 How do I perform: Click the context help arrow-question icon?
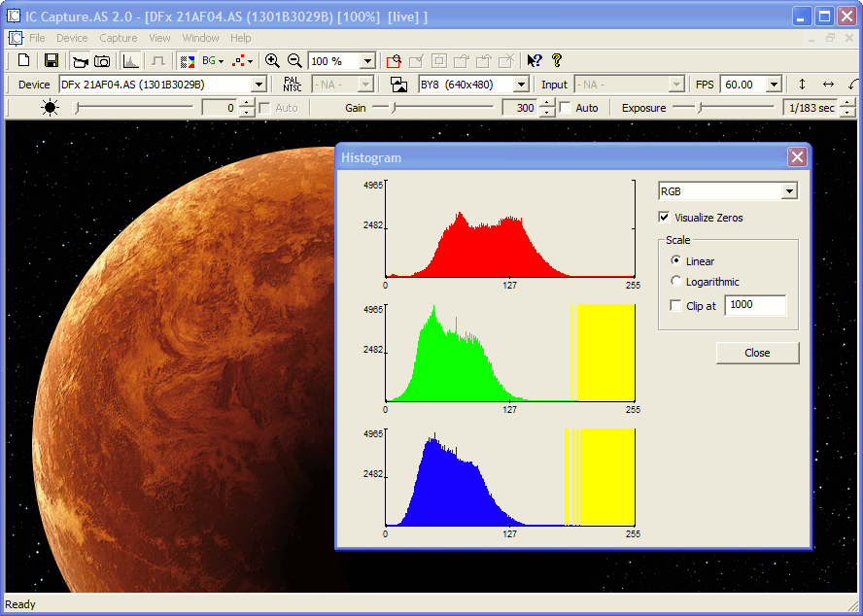(534, 60)
